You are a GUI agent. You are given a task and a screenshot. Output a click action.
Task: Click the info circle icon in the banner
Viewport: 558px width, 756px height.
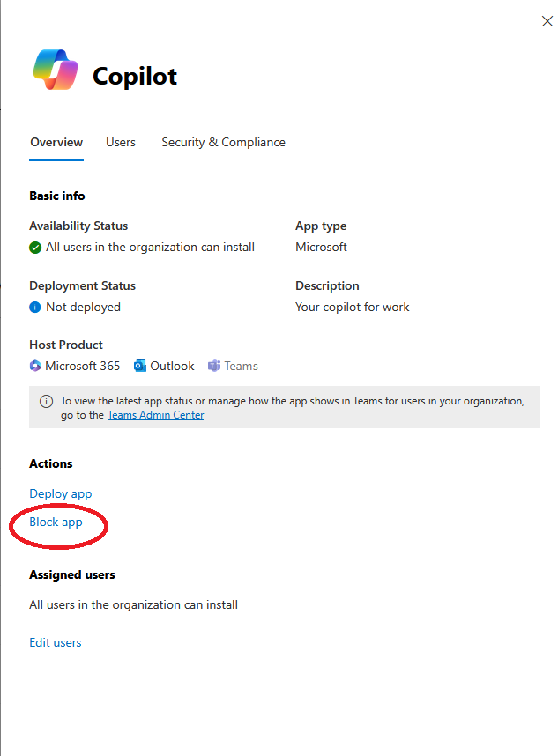coord(47,401)
